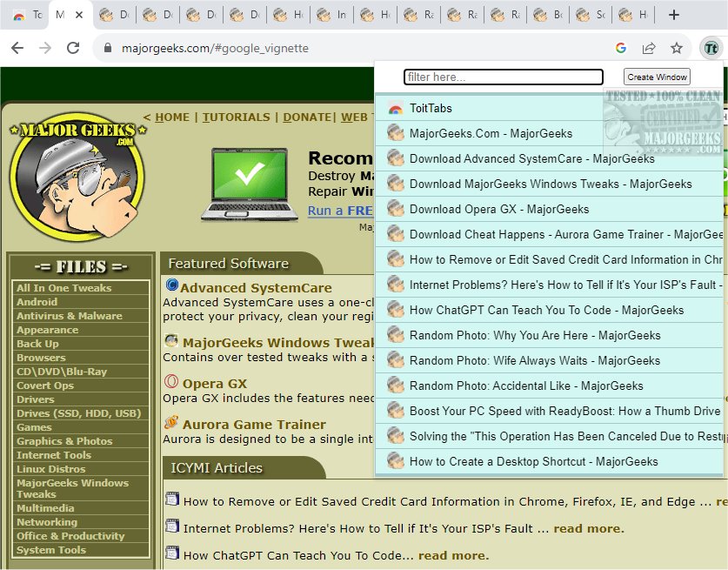
Task: Click the Opera GX red icon
Action: (x=171, y=381)
